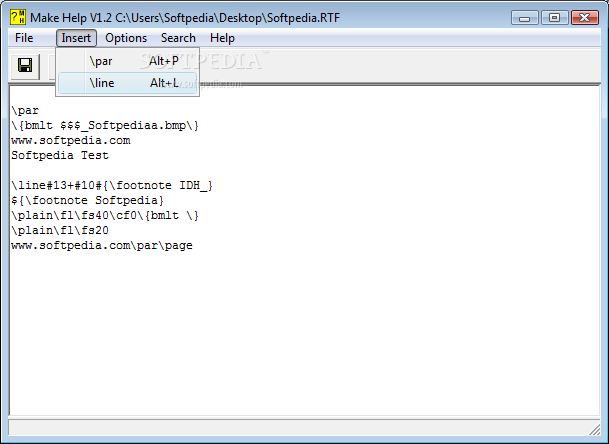The width and height of the screenshot is (609, 444).
Task: Choose the \line Alt+L menu entry
Action: [x=127, y=83]
